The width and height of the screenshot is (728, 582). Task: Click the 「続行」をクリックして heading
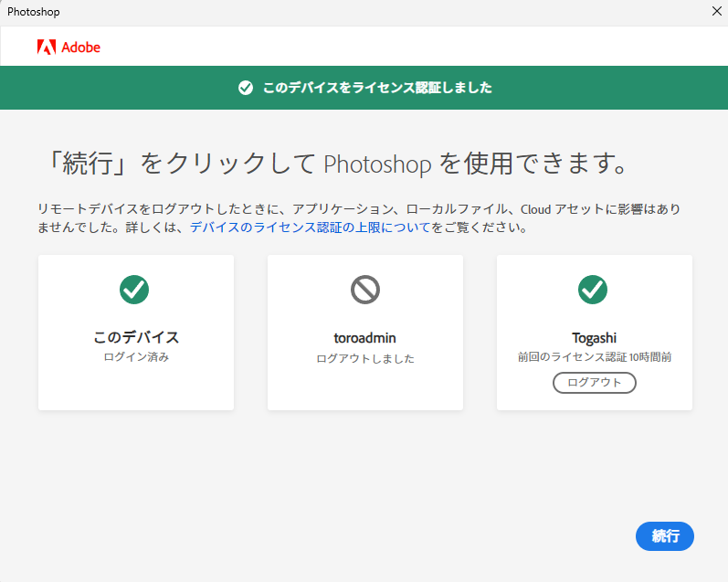click(338, 164)
